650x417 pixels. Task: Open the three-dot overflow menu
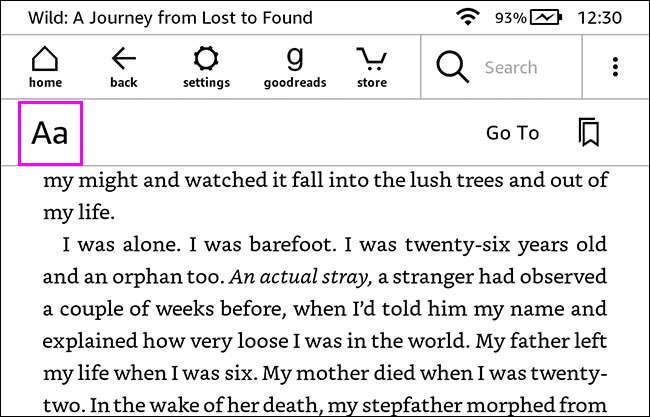pos(615,67)
